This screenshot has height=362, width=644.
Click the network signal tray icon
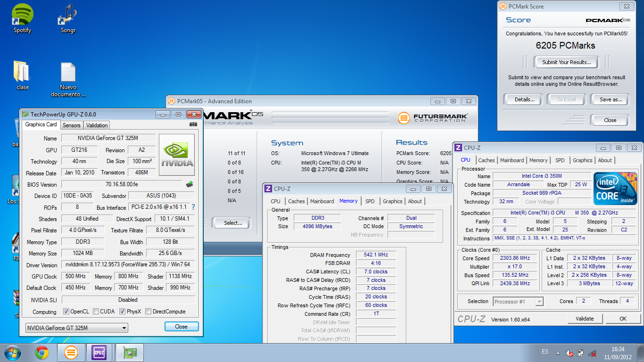tap(593, 353)
